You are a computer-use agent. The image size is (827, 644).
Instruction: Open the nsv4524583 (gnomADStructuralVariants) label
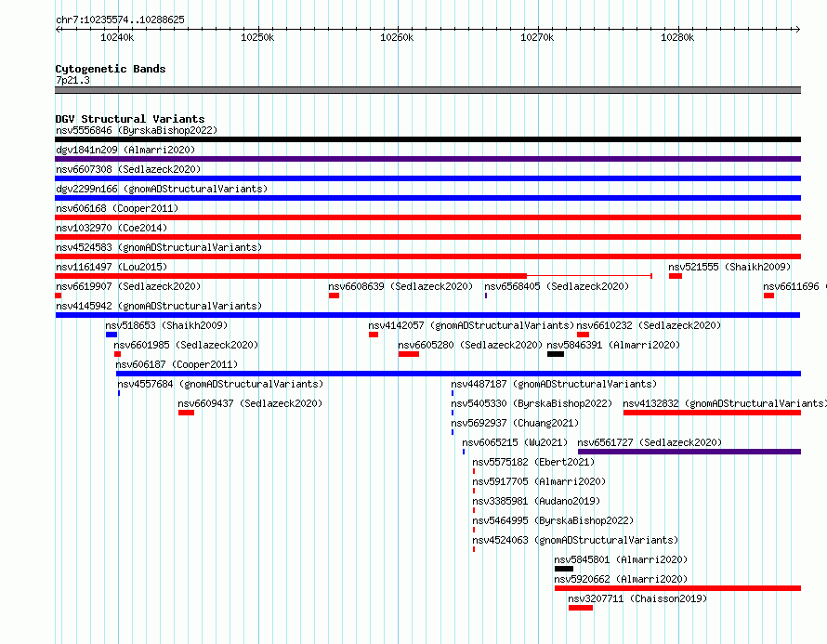159,247
